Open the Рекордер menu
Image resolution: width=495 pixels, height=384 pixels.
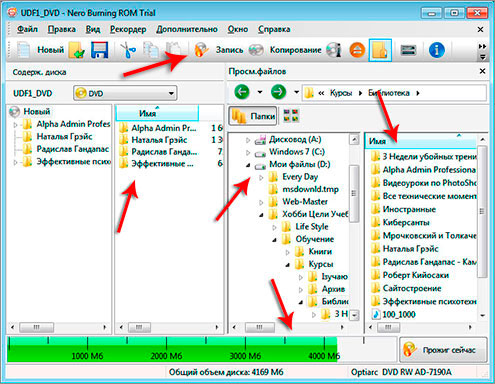[128, 29]
